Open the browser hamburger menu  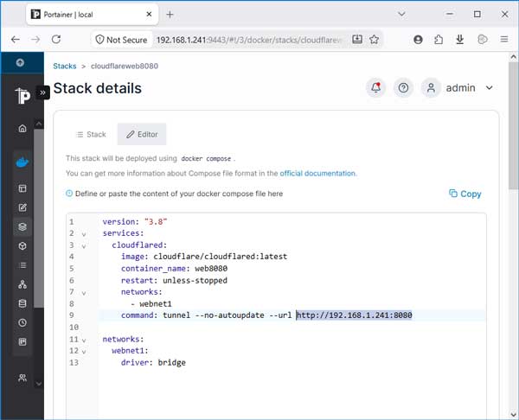(x=504, y=40)
